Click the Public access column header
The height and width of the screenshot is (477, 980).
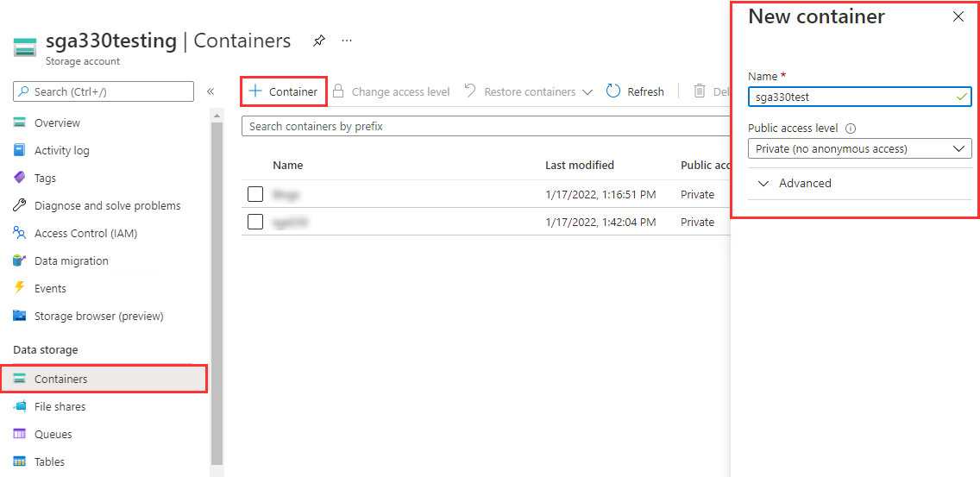pos(705,165)
